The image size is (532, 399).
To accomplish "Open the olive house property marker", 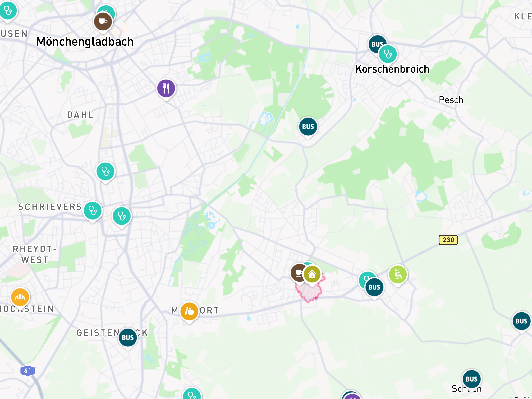I will point(312,274).
